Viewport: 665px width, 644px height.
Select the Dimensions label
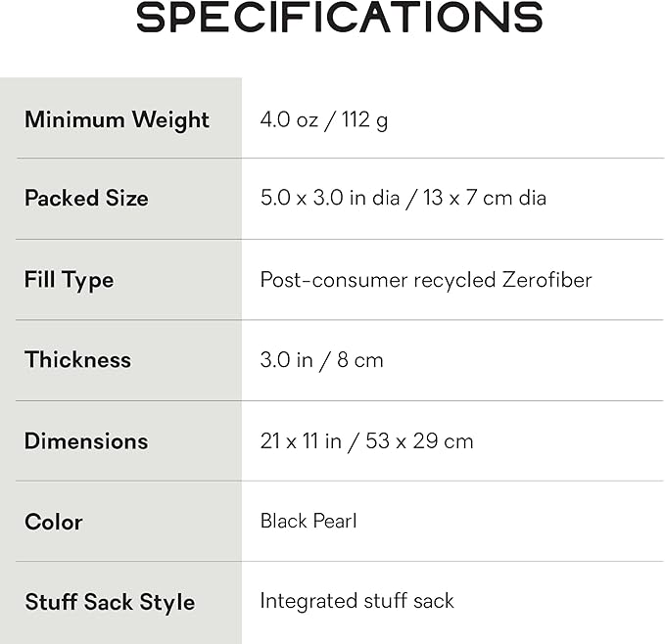[86, 440]
